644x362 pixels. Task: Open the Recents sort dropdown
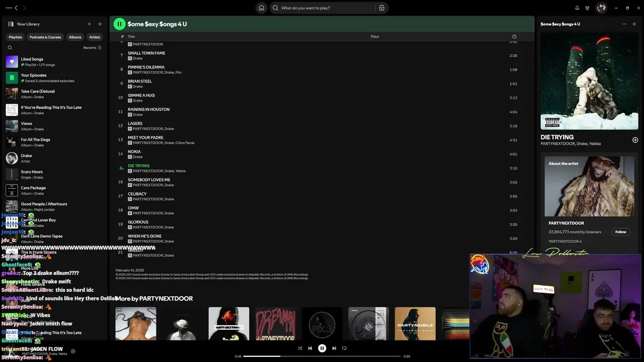92,48
